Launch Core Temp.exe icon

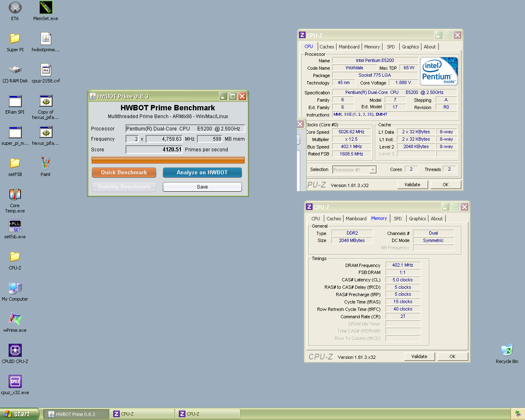click(15, 194)
